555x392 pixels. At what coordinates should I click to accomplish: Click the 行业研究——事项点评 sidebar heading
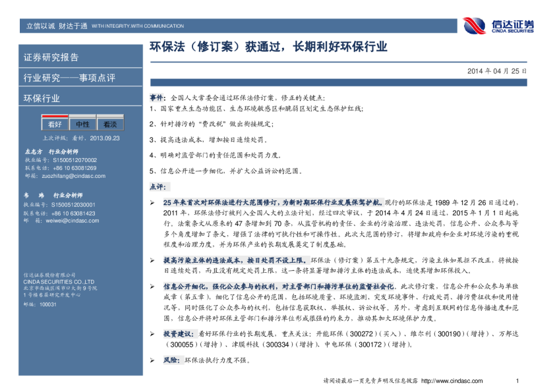click(x=69, y=78)
